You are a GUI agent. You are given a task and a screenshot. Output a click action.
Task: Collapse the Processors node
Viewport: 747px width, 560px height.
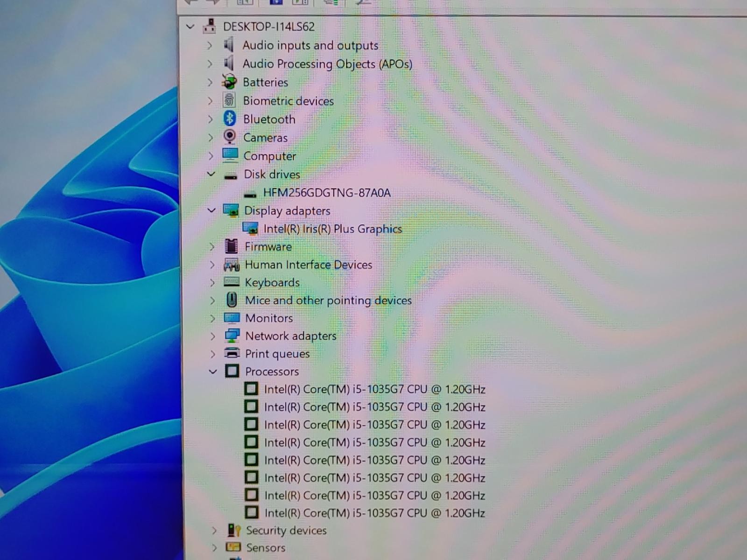coord(213,371)
